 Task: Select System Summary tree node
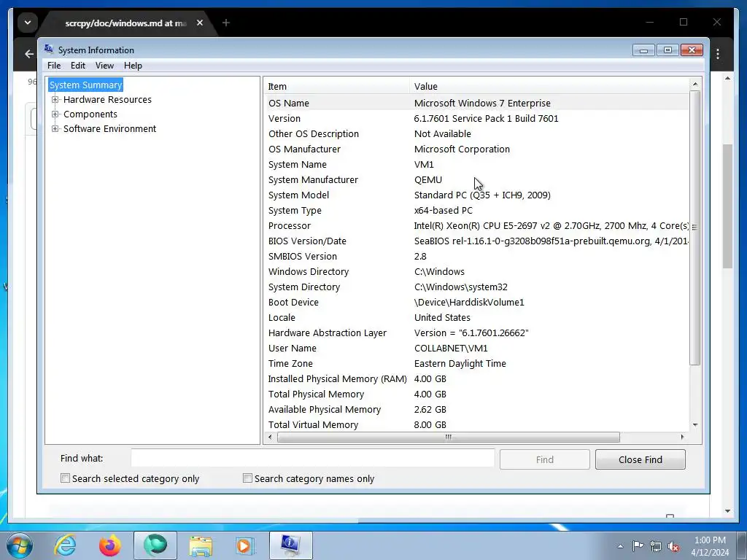tap(86, 85)
